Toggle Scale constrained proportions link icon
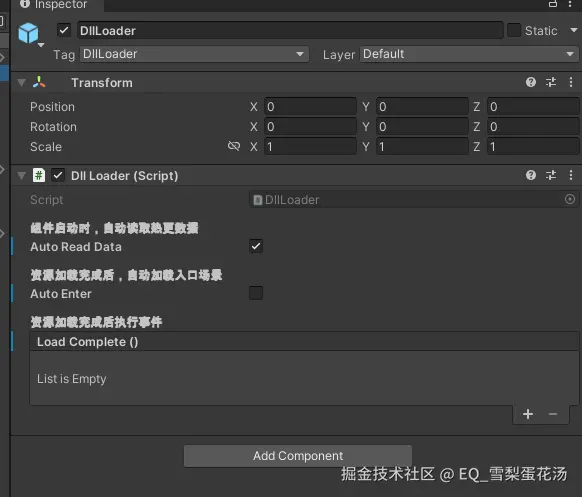The height and width of the screenshot is (497, 582). pyautogui.click(x=234, y=146)
